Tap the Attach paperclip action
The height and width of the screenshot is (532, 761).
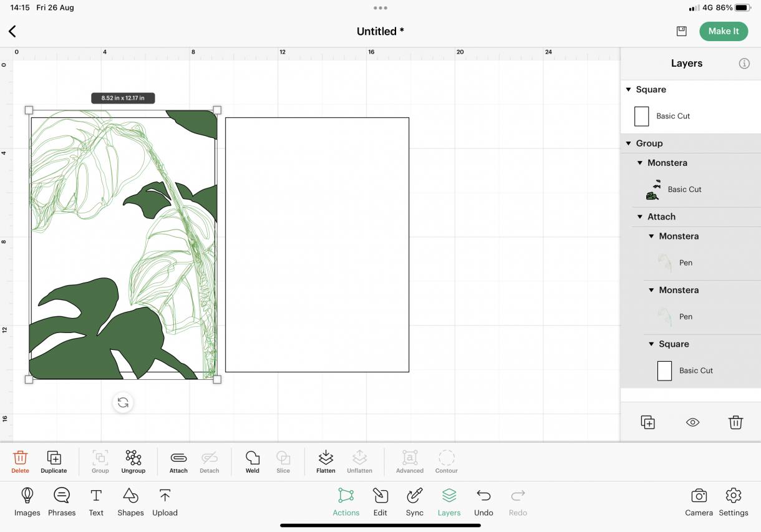pyautogui.click(x=178, y=462)
